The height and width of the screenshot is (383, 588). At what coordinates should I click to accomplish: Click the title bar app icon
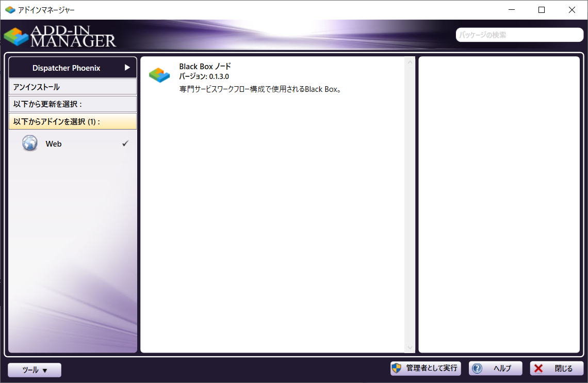point(10,10)
